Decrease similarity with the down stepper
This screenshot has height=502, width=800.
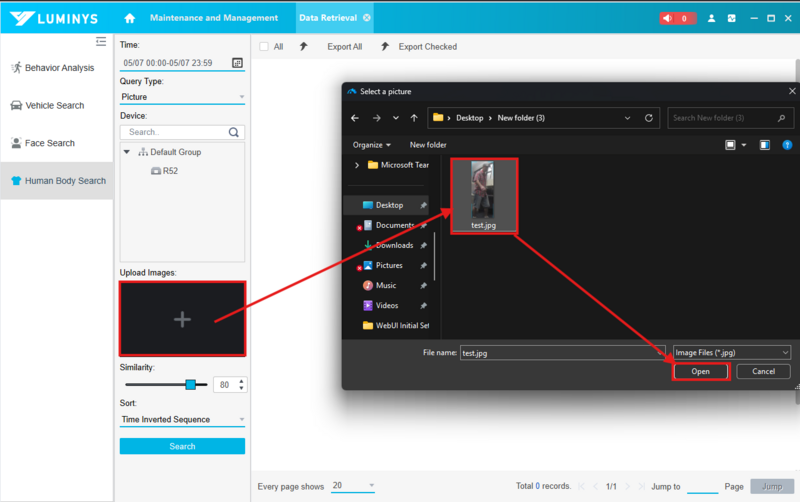point(241,388)
